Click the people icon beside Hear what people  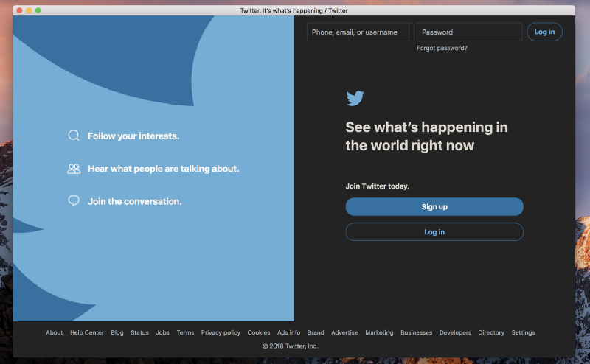pos(74,169)
